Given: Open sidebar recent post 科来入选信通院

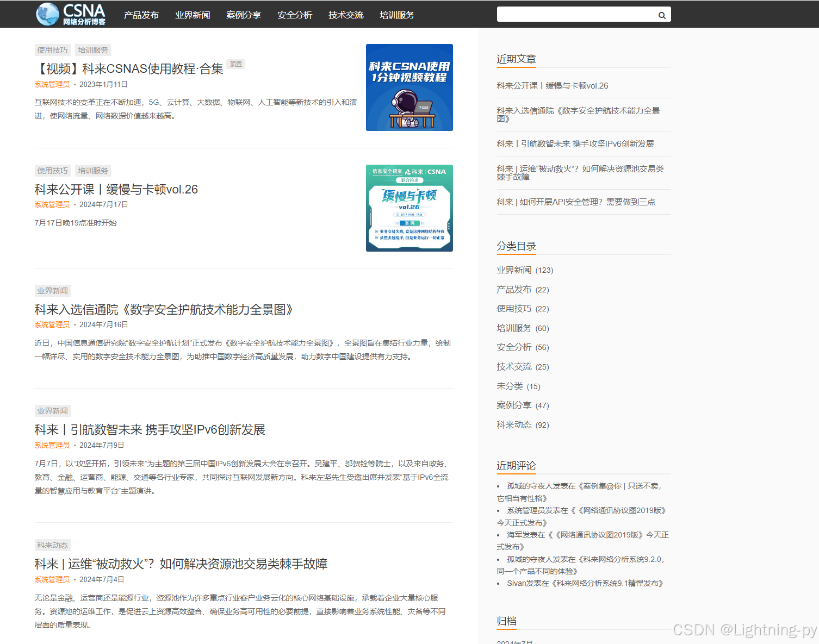Looking at the screenshot, I should coord(578,115).
